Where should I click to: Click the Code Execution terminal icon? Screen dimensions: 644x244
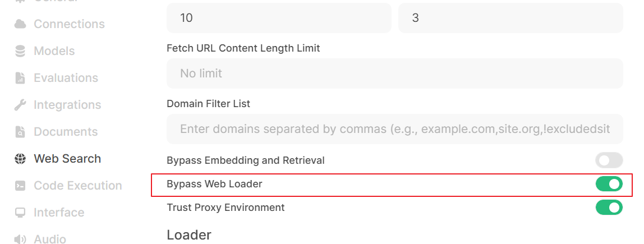point(20,186)
